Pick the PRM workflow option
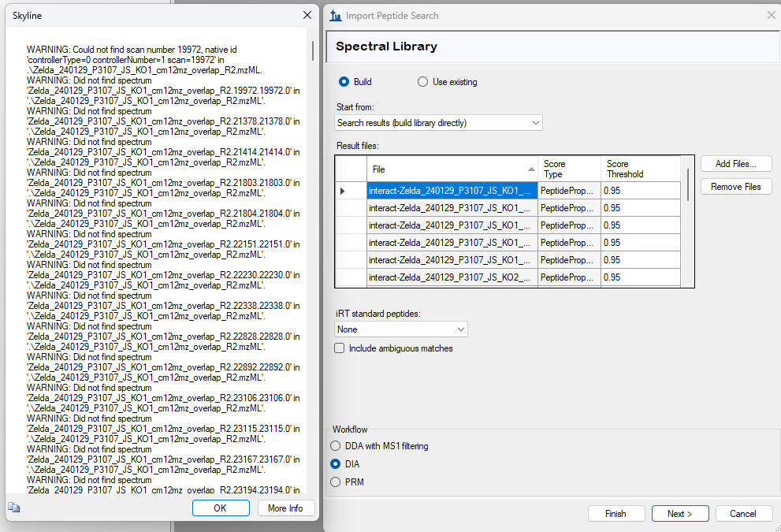The width and height of the screenshot is (781, 532). (x=337, y=482)
